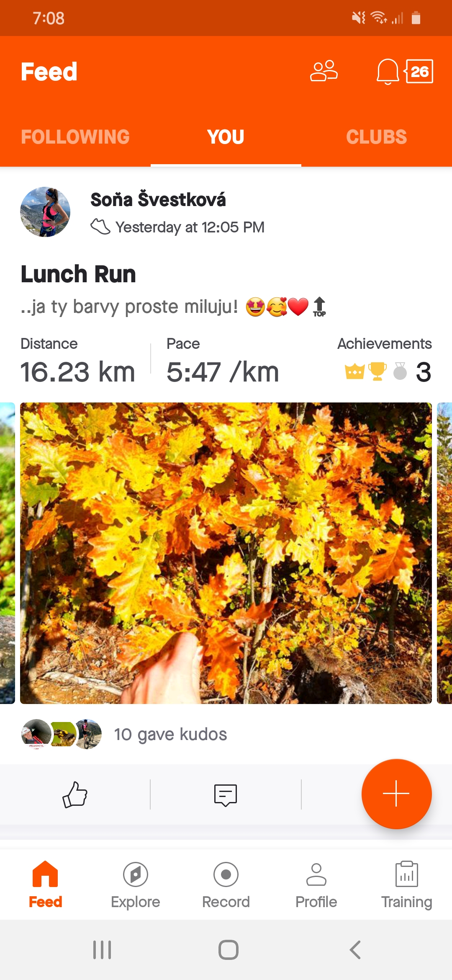This screenshot has height=980, width=452.
Task: Open Soňa Švestková's profile name
Action: 158,199
